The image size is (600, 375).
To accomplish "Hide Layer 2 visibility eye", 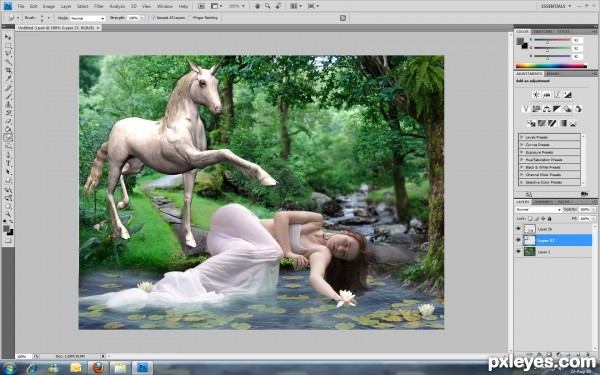I will point(518,252).
